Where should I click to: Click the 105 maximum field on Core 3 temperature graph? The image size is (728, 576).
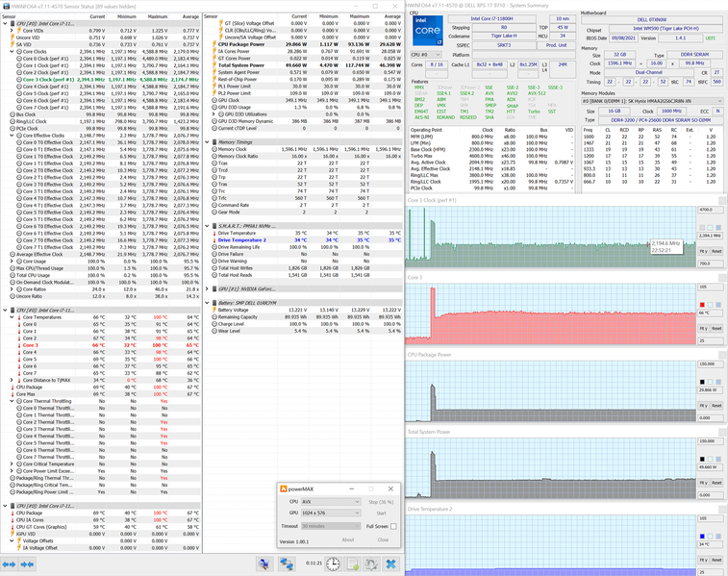[x=710, y=287]
